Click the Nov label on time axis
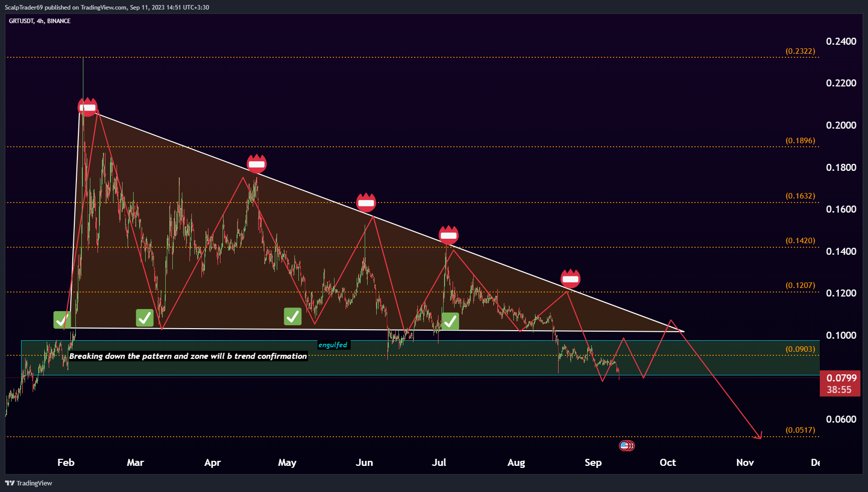The image size is (868, 492). pyautogui.click(x=745, y=462)
